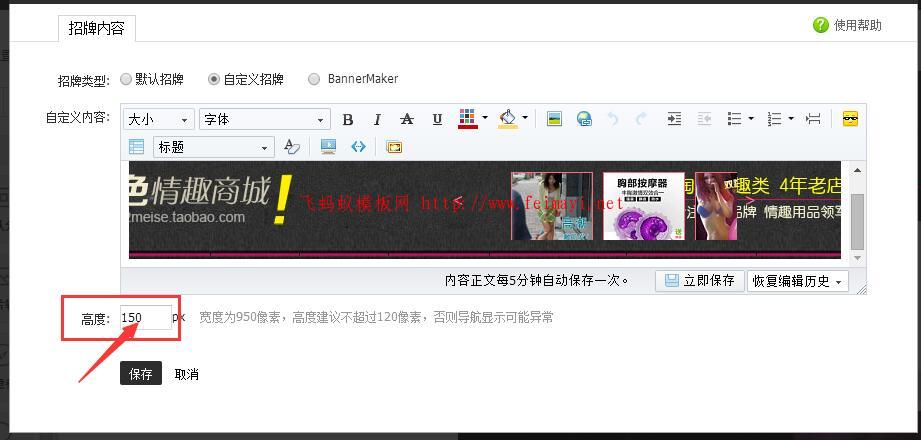This screenshot has height=440, width=921.
Task: Apply strikethrough to text
Action: 406,119
